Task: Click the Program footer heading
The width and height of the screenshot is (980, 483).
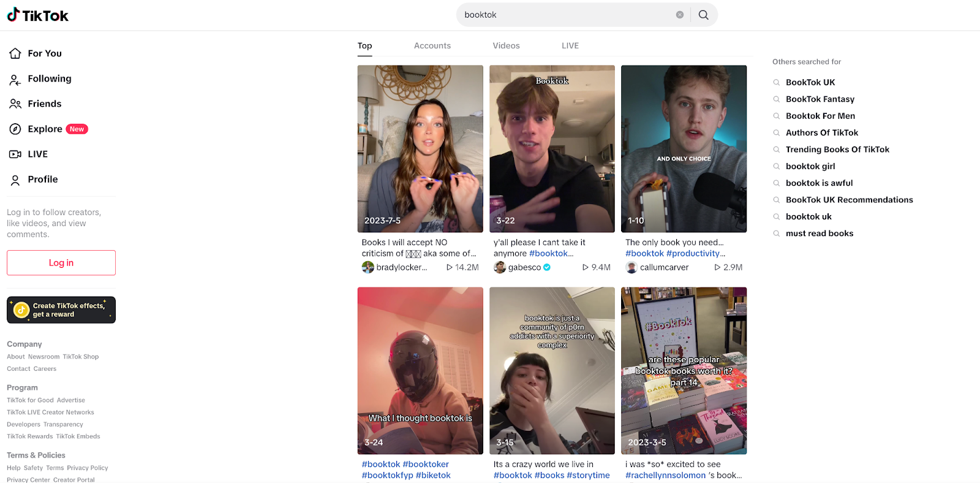Action: coord(22,388)
